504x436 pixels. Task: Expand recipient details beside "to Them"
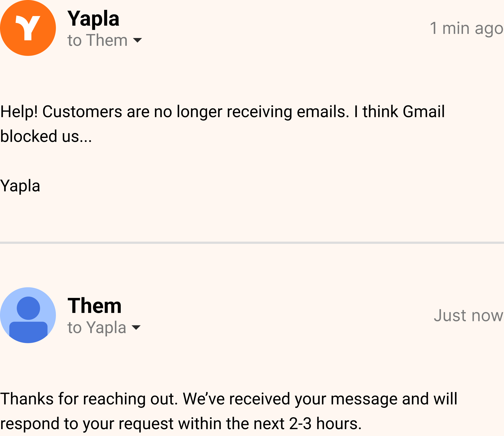tap(137, 40)
